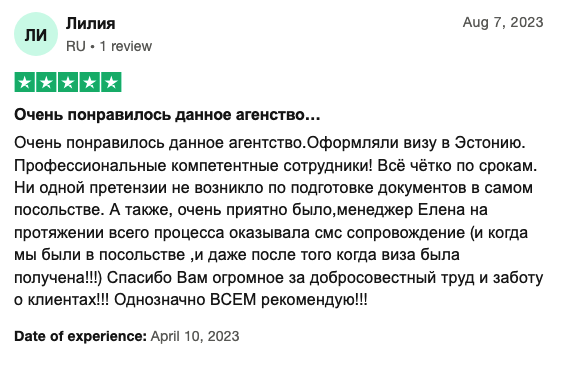Click the word 'Профессиональные' in the review
This screenshot has width=569, height=367.
pyautogui.click(x=90, y=166)
